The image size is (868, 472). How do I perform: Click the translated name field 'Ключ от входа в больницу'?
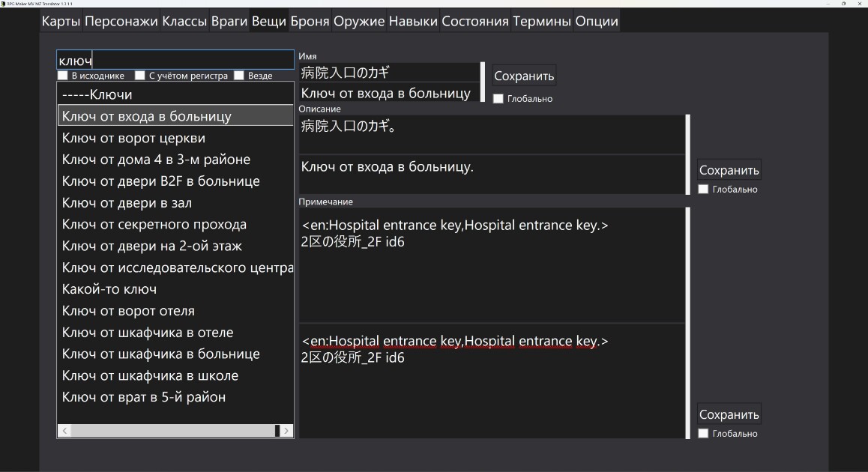388,93
